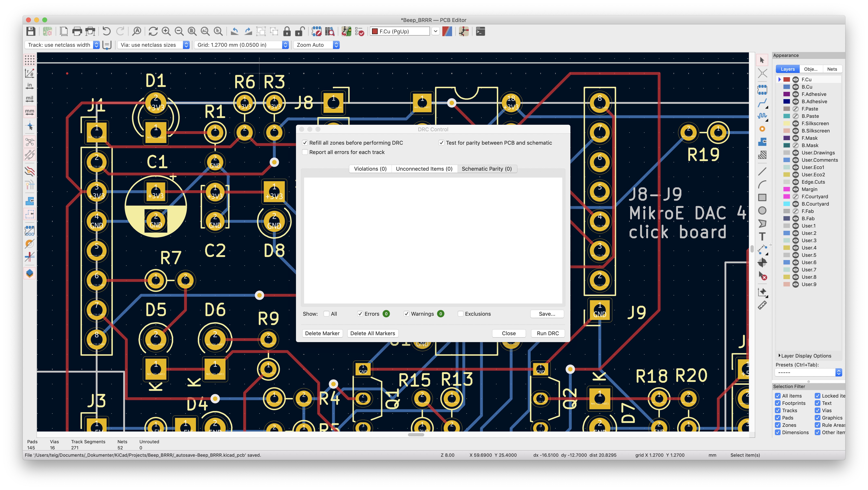Open the Nets tab in Appearance
The width and height of the screenshot is (868, 490).
[832, 69]
